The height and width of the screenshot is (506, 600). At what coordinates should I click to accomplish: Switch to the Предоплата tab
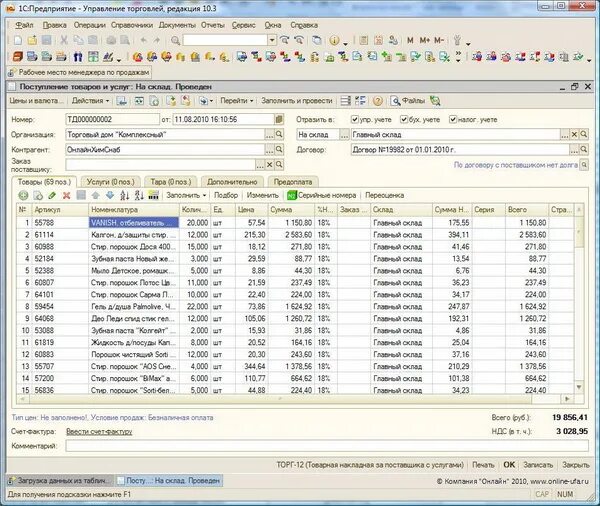click(x=293, y=182)
